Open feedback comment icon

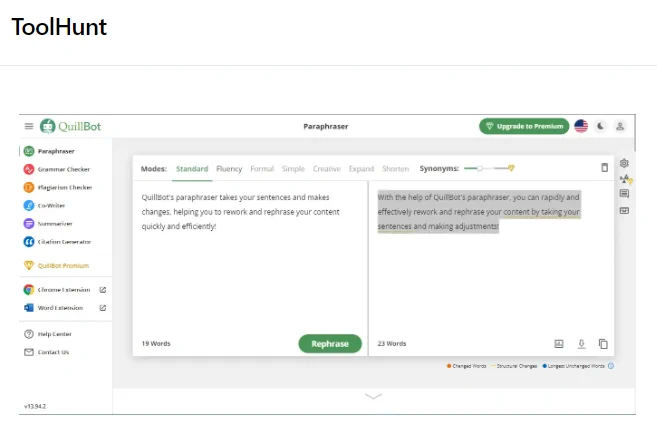coord(624,194)
